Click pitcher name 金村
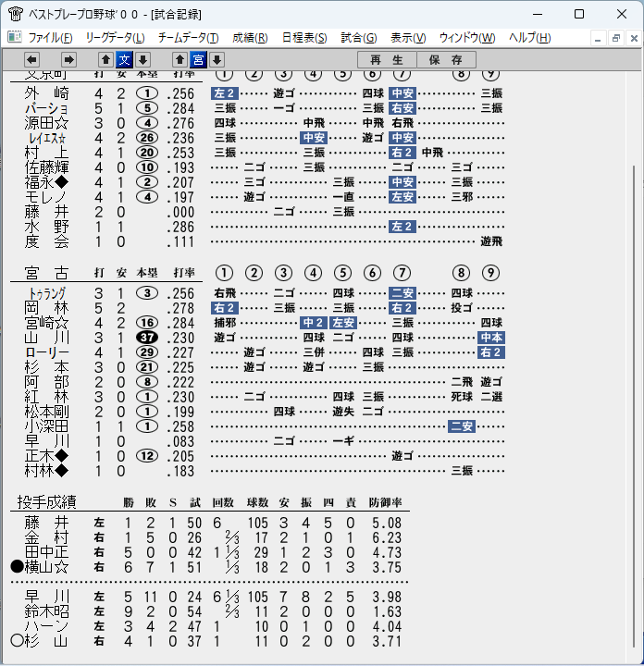The height and width of the screenshot is (666, 644). click(x=47, y=537)
